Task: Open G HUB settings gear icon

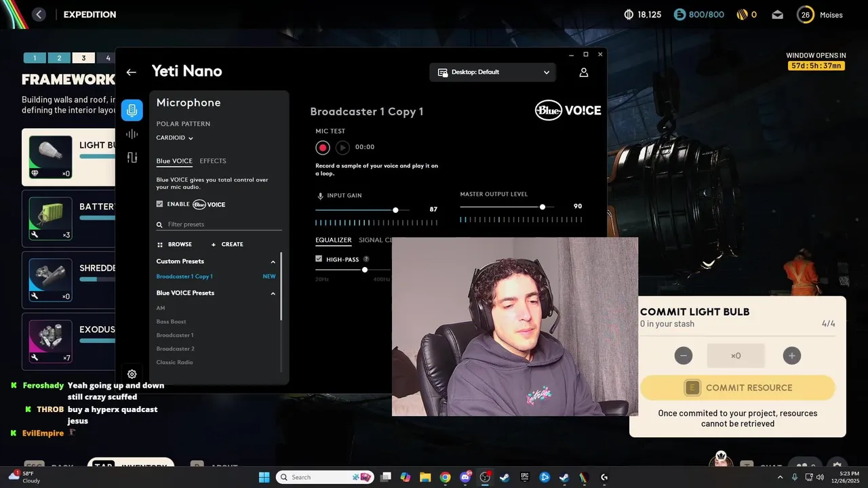Action: pyautogui.click(x=132, y=374)
